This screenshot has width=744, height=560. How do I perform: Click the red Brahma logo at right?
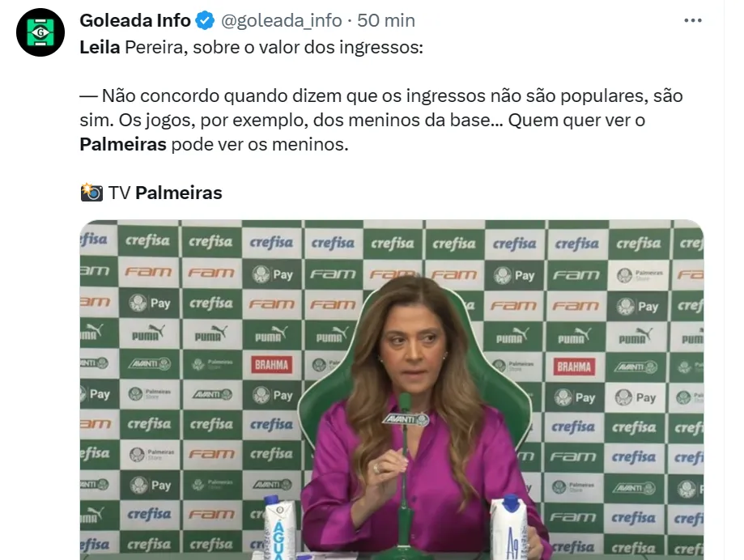click(574, 367)
